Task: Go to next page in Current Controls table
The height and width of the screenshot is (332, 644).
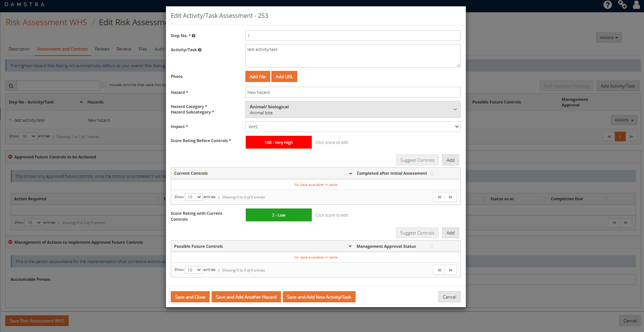Action: coord(451,197)
